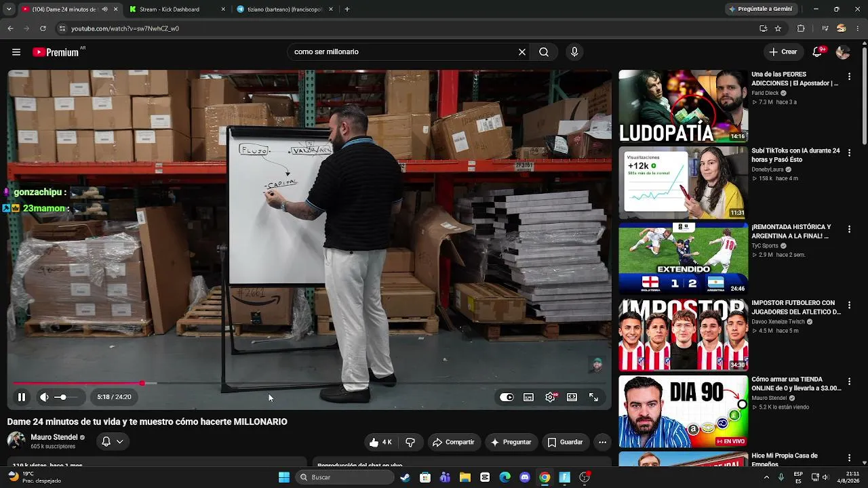Screen dimensions: 868x488
Task: Pause the video
Action: pyautogui.click(x=22, y=397)
